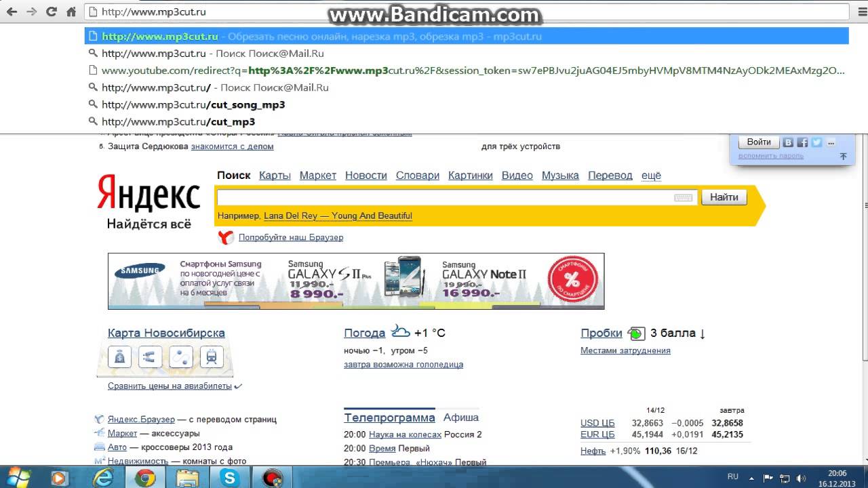This screenshot has height=488, width=868.
Task: Click the train transport map icon
Action: (x=212, y=357)
